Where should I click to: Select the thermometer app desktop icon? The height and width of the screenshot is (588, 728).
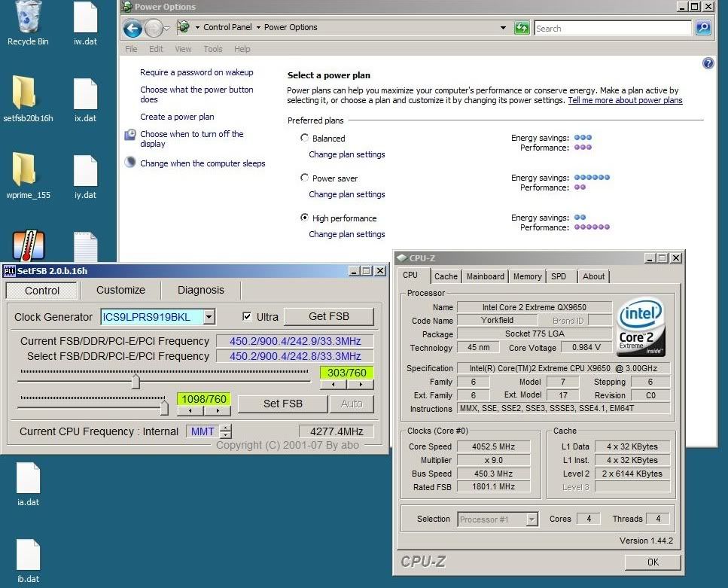click(x=29, y=245)
